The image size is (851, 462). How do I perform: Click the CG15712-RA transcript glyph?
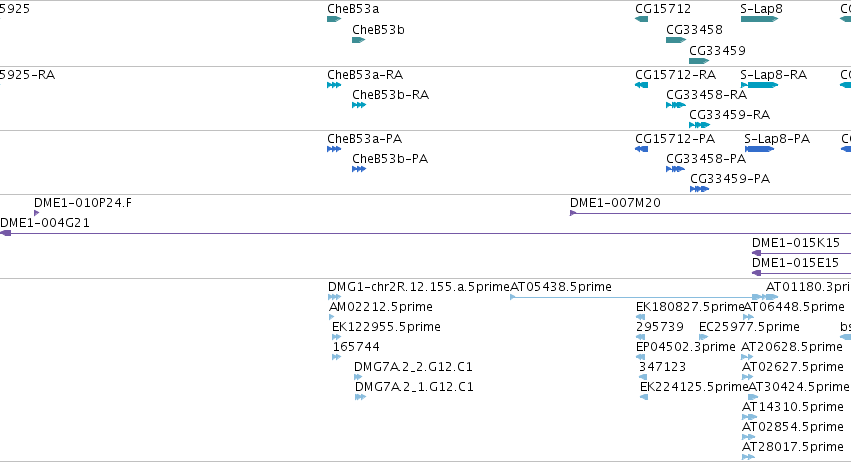642,85
